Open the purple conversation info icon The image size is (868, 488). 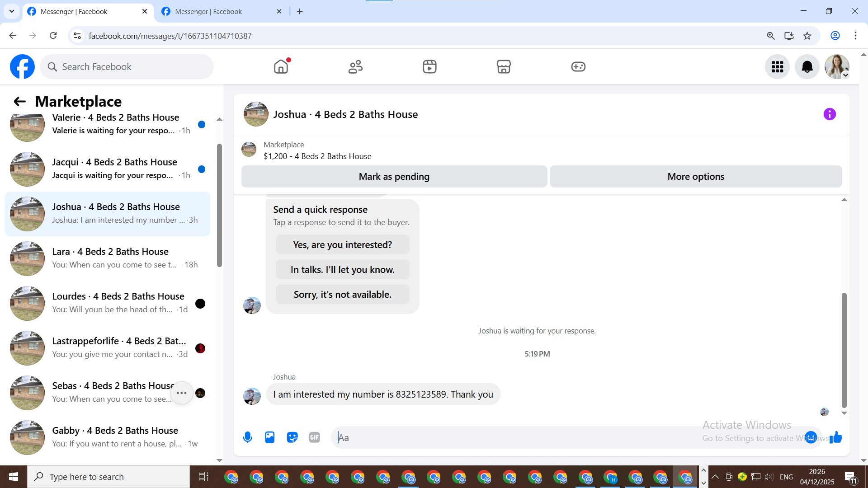(x=830, y=114)
